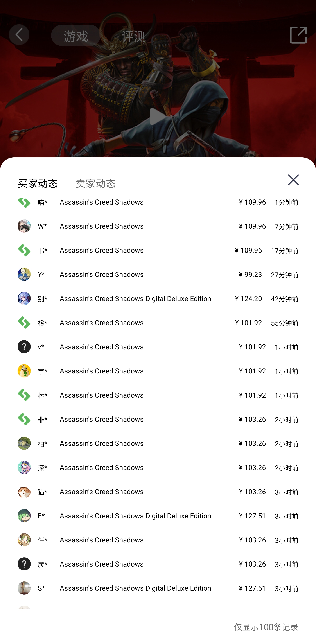Tap the anime avatar of buyer 别*

[x=24, y=298]
